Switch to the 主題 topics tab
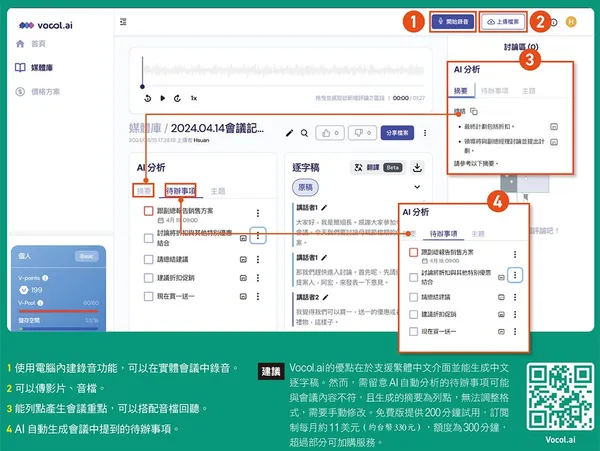Image resolution: width=600 pixels, height=451 pixels. 218,191
